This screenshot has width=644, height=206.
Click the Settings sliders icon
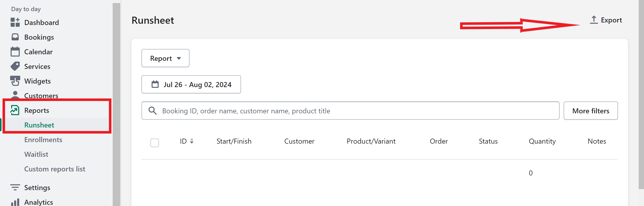(15, 187)
